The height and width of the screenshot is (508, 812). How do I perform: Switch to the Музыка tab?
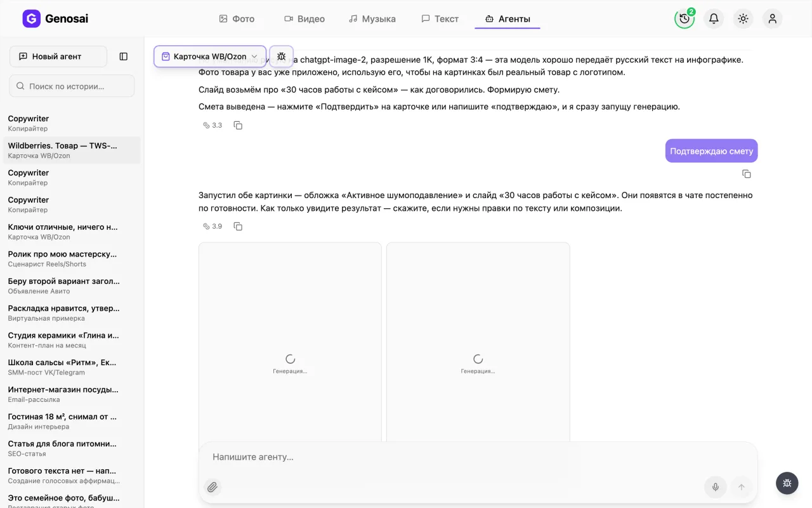click(372, 19)
